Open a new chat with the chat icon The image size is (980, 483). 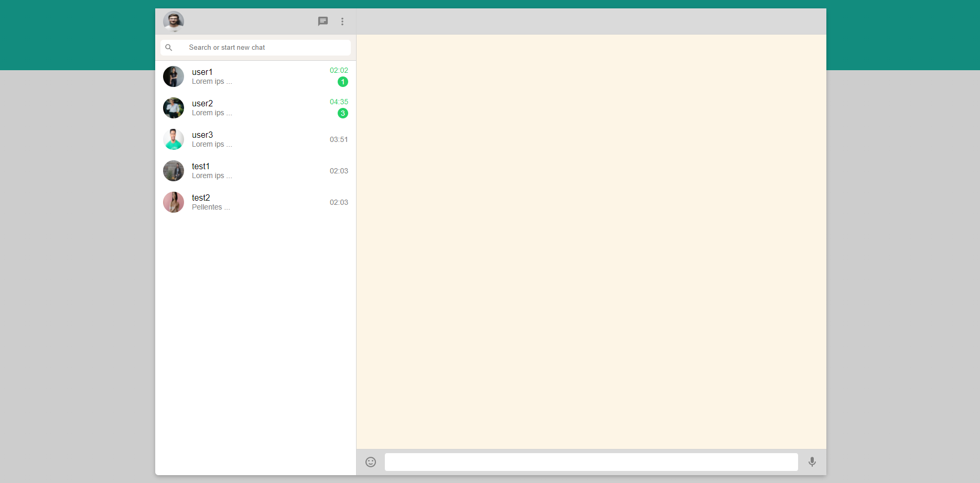[x=322, y=21]
